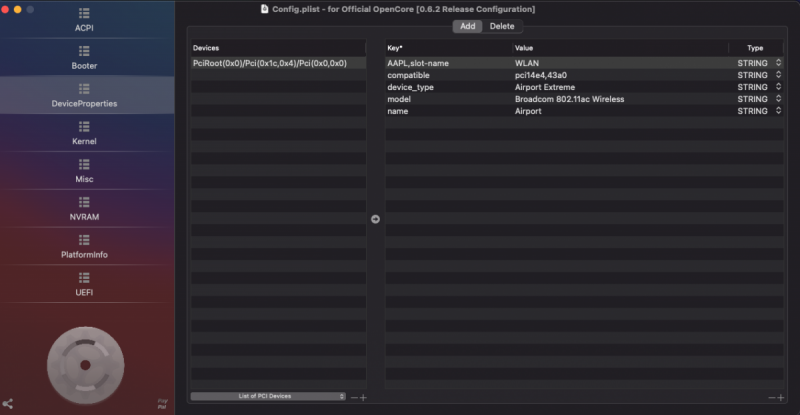800x415 pixels.
Task: Click the WLAN value cell
Action: [620, 63]
